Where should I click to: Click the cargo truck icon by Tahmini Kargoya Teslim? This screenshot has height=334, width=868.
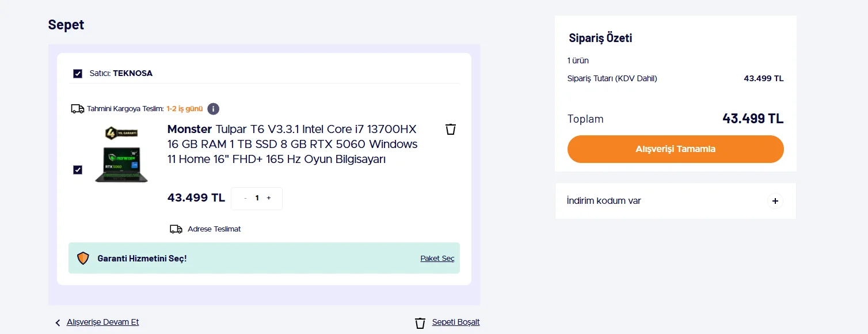pyautogui.click(x=77, y=109)
